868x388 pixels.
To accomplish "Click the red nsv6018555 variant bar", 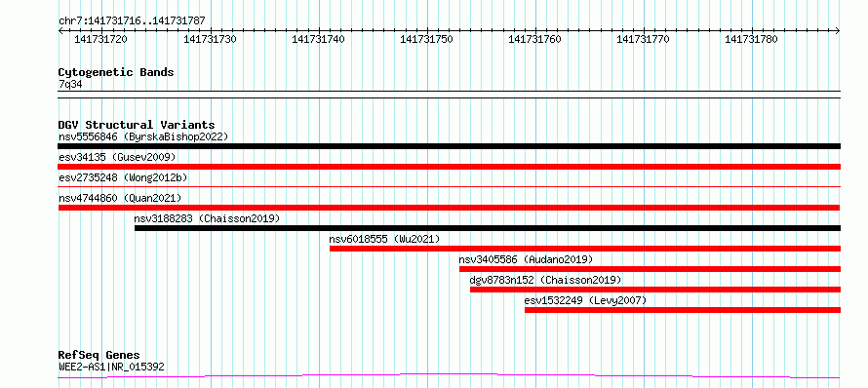I will pos(585,249).
